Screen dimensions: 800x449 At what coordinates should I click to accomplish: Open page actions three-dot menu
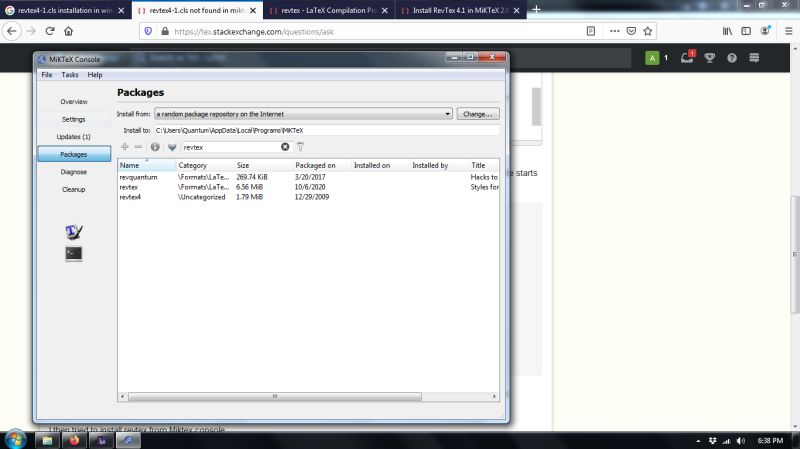[x=615, y=31]
